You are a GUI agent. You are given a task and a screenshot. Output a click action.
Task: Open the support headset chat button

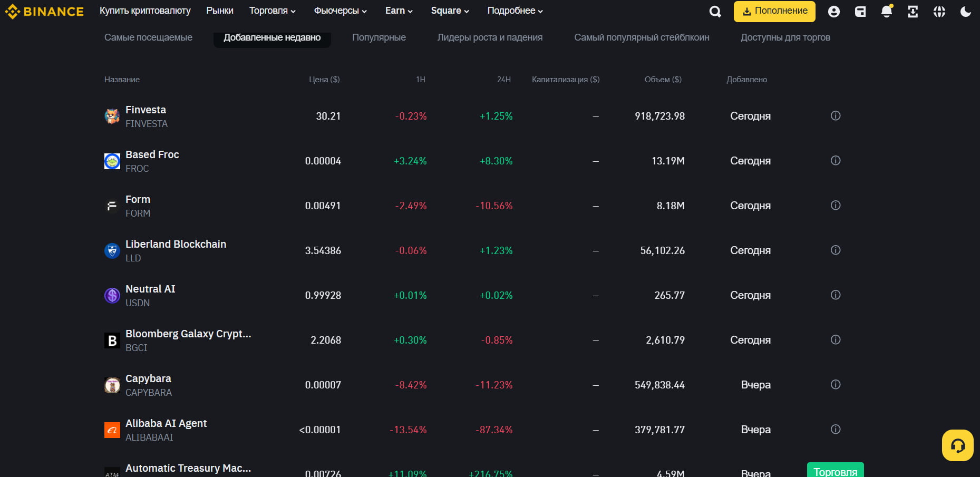tap(957, 445)
